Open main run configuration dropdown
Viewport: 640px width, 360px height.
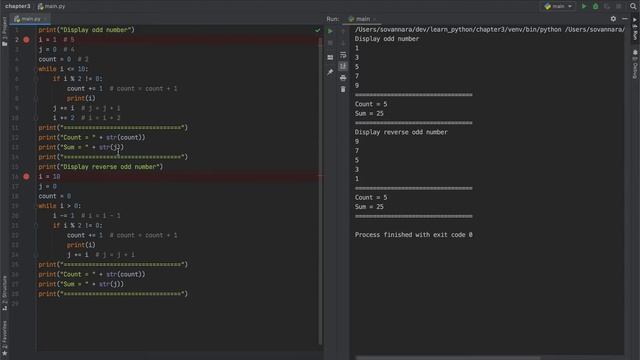(x=558, y=6)
